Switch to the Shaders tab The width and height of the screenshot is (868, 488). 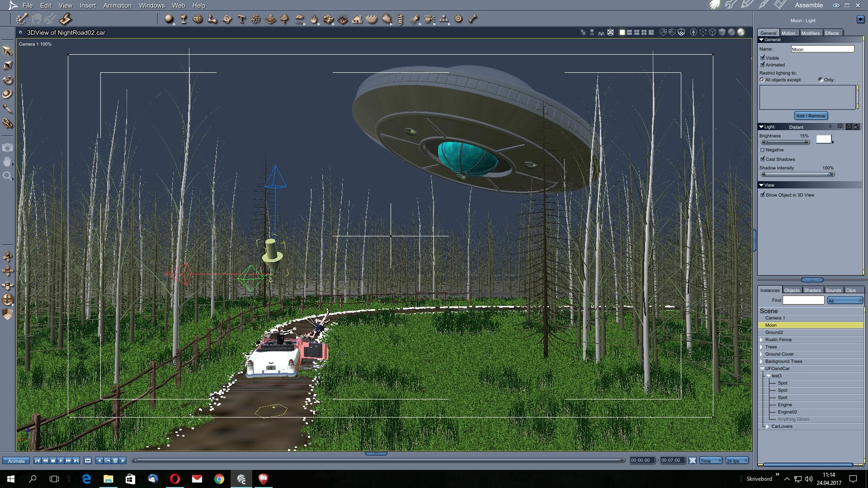coord(812,290)
